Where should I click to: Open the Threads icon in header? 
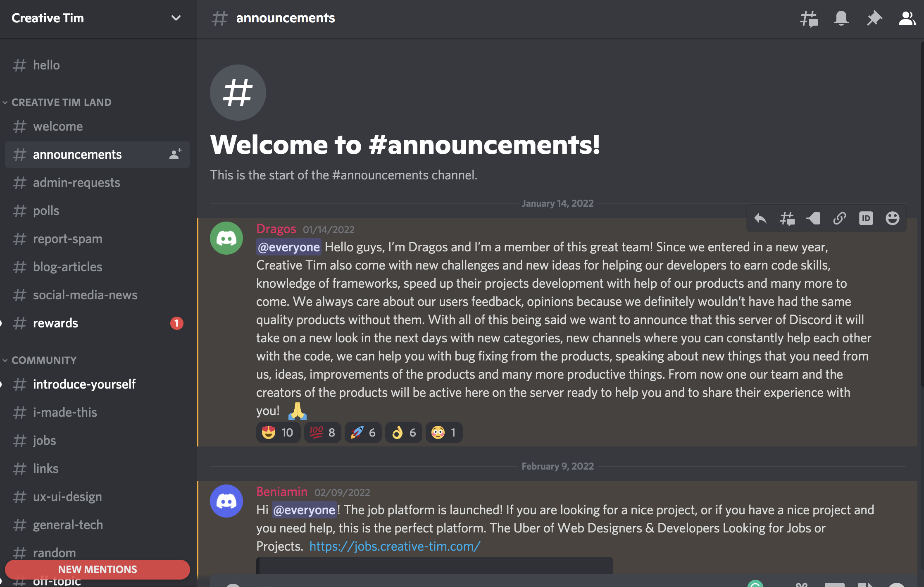coord(809,19)
